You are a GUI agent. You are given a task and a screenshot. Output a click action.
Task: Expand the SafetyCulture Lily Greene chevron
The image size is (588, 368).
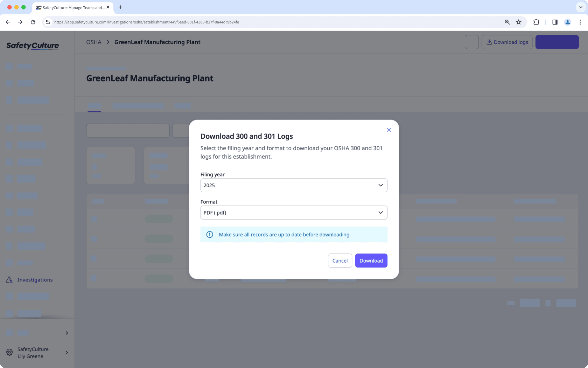[66, 353]
